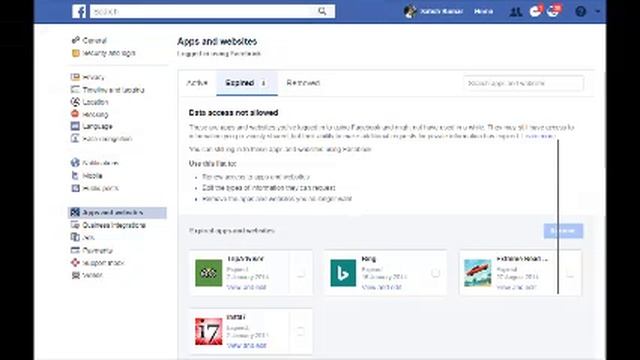Click the General settings icon in the sidebar
Viewport: 640px width, 360px height.
75,40
